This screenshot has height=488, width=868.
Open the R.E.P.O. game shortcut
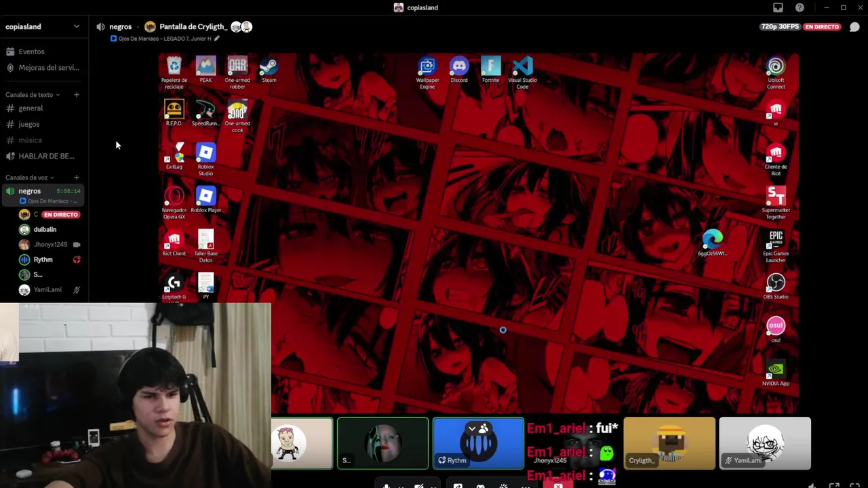(174, 114)
